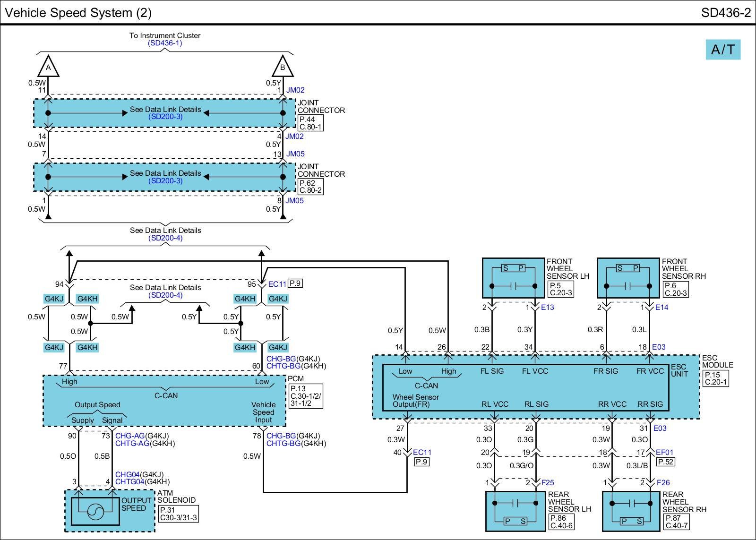
Task: Click the triangle connector marked B
Action: pyautogui.click(x=283, y=67)
